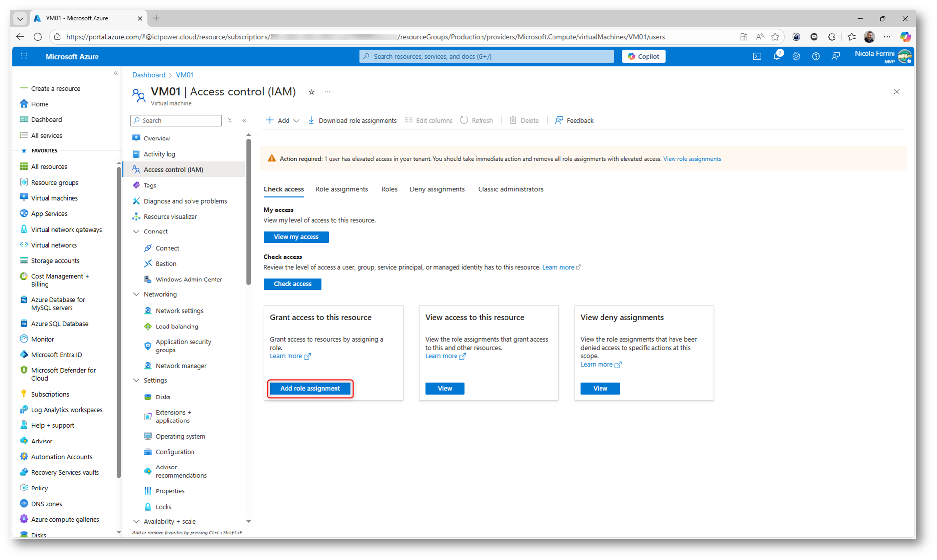Collapse the left portal sidebar
Screen dimensions: 937x560
pyautogui.click(x=116, y=73)
